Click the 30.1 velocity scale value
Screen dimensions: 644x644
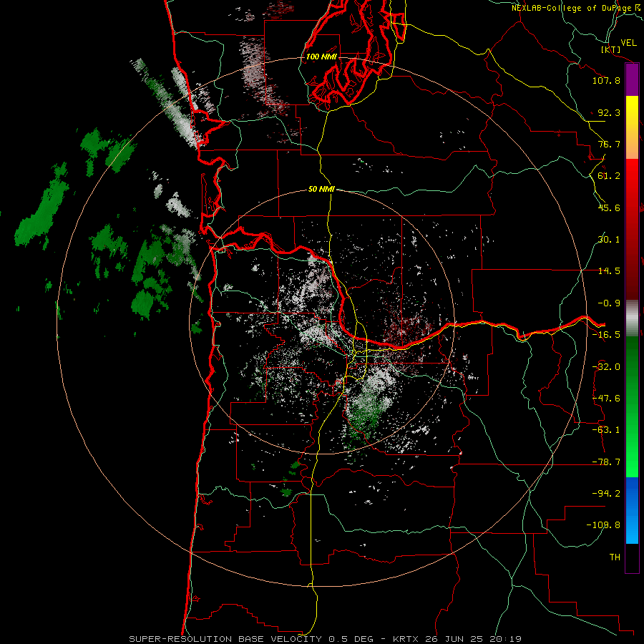coord(609,240)
